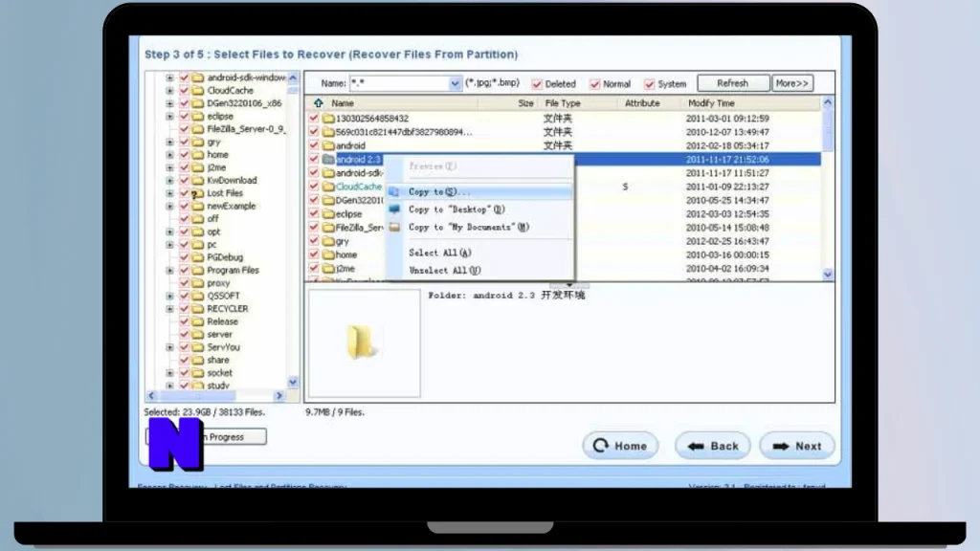Click the folder icon of 130302564858432
Image resolution: width=980 pixels, height=551 pixels.
click(x=329, y=118)
